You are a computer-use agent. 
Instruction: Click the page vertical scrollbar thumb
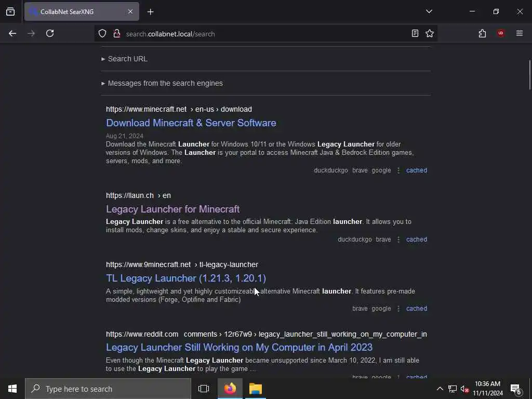(x=529, y=75)
